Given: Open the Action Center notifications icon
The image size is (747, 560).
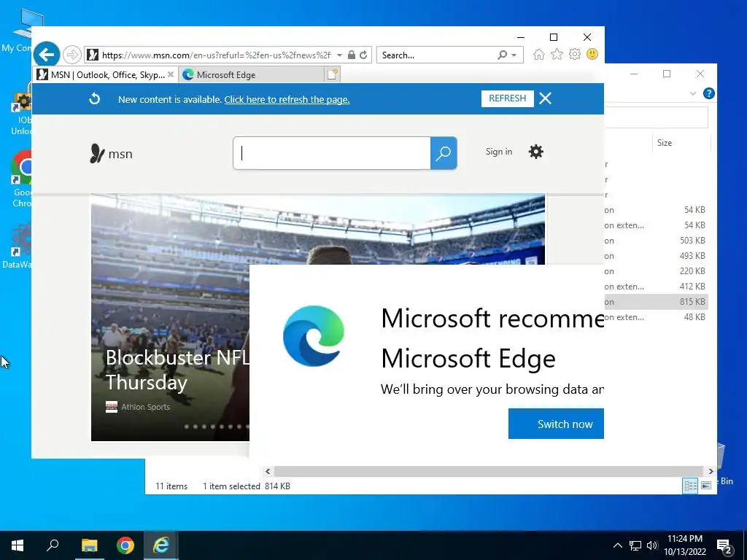Looking at the screenshot, I should coord(724,546).
